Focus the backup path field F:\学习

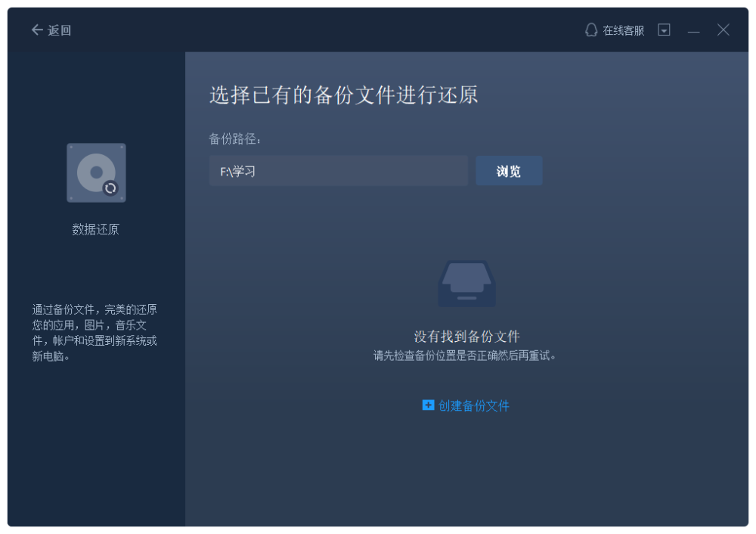339,171
